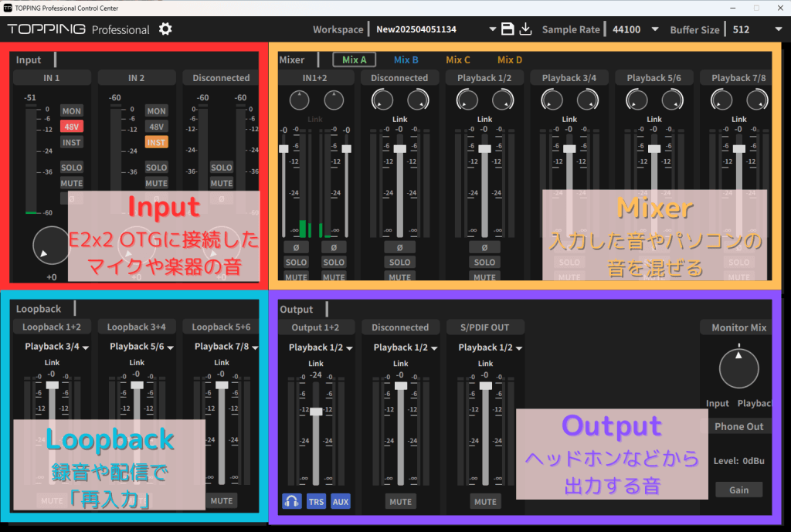Open Output 1+2 source dropdown
This screenshot has width=791, height=532.
pos(321,347)
